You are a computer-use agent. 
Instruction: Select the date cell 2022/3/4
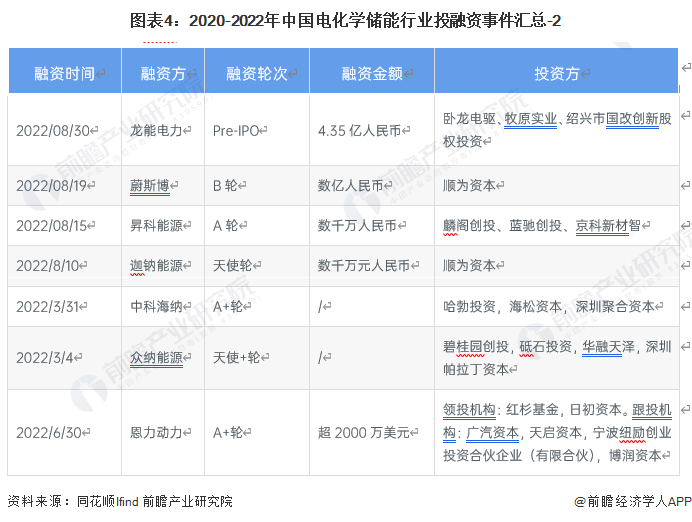[x=64, y=357]
